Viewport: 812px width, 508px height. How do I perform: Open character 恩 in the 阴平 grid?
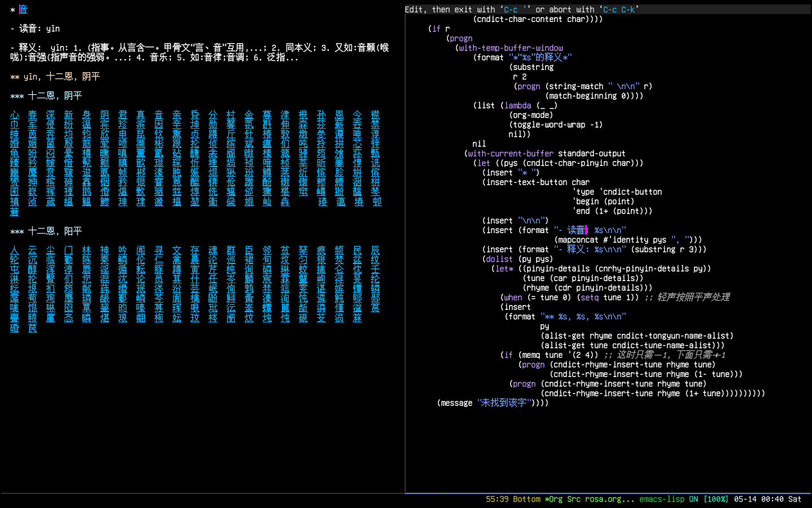pos(339,115)
